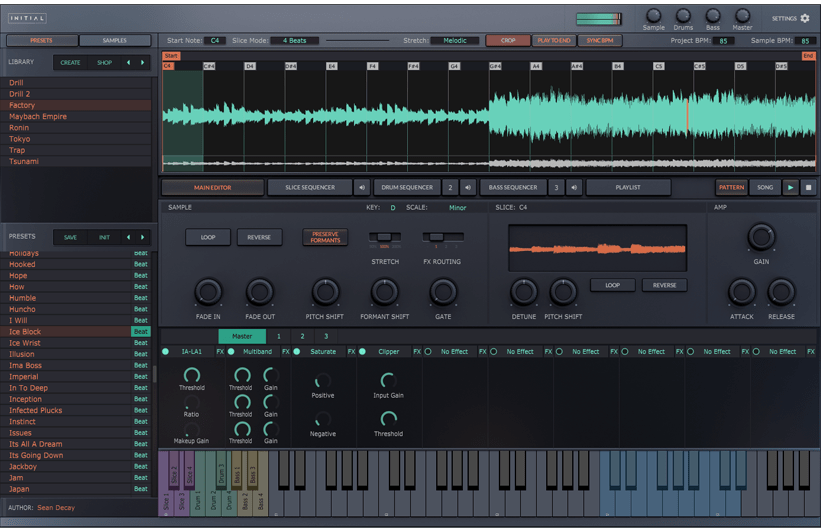Toggle Sync BPM
821x532 pixels.
coord(600,40)
